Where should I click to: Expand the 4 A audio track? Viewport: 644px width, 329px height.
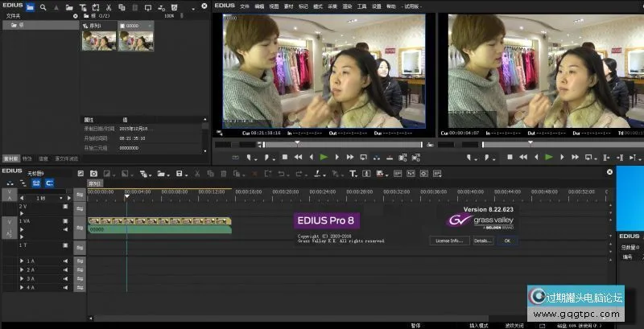pyautogui.click(x=23, y=287)
